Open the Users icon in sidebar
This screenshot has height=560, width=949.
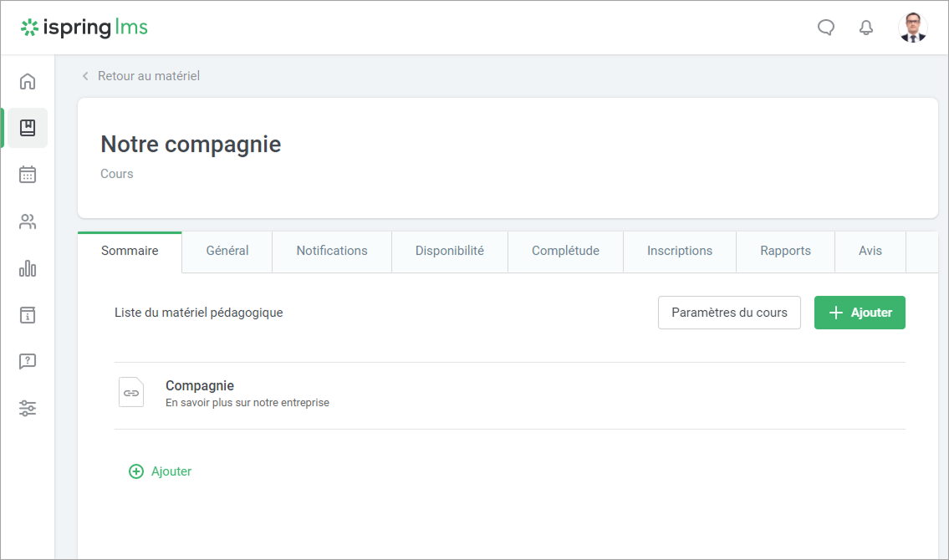pos(28,221)
